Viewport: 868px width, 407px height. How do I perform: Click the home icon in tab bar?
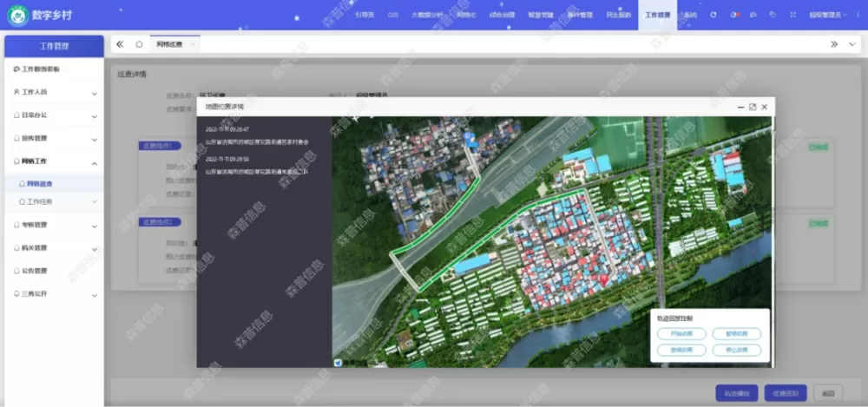[139, 44]
